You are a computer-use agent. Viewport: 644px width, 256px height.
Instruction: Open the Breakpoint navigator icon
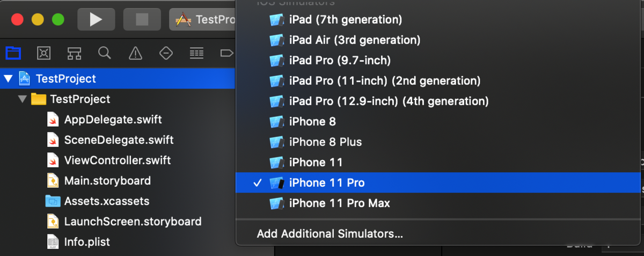click(227, 53)
